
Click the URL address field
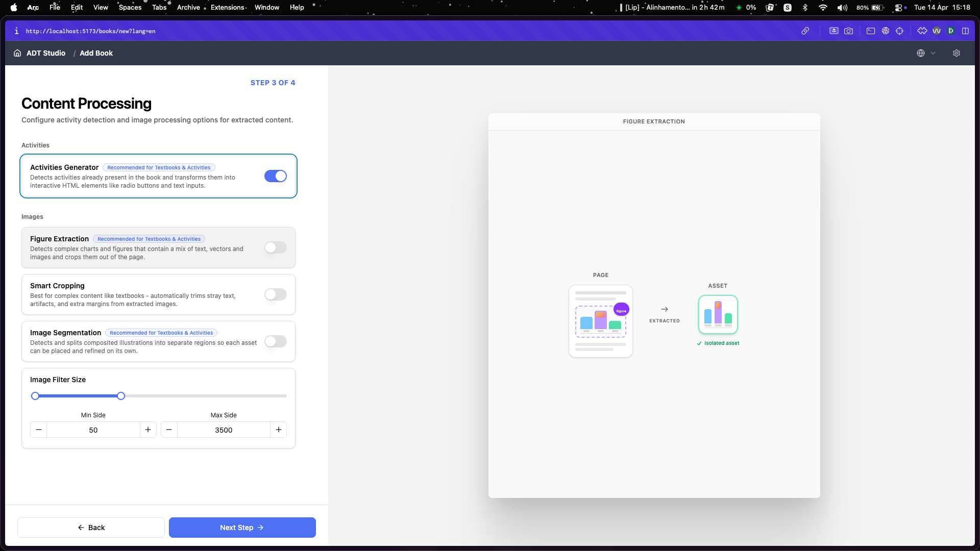coord(91,31)
